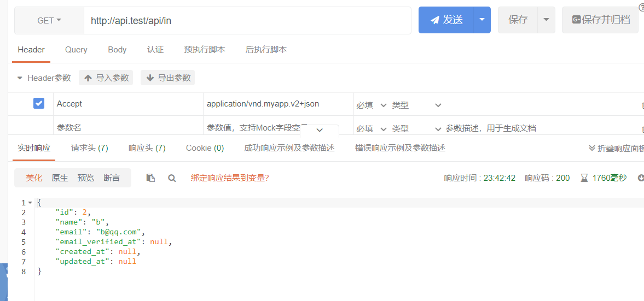Open 类型 dropdown in the empty parameter row

click(416, 129)
